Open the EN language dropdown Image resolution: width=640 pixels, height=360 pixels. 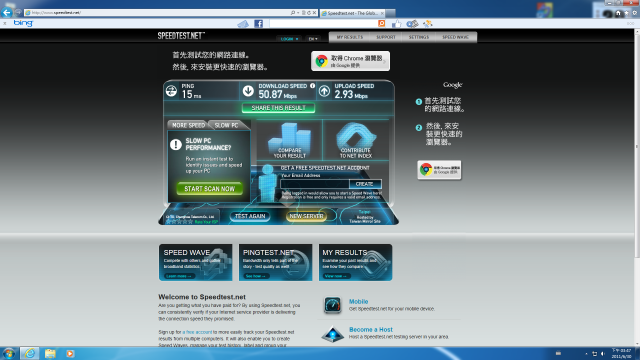click(313, 39)
